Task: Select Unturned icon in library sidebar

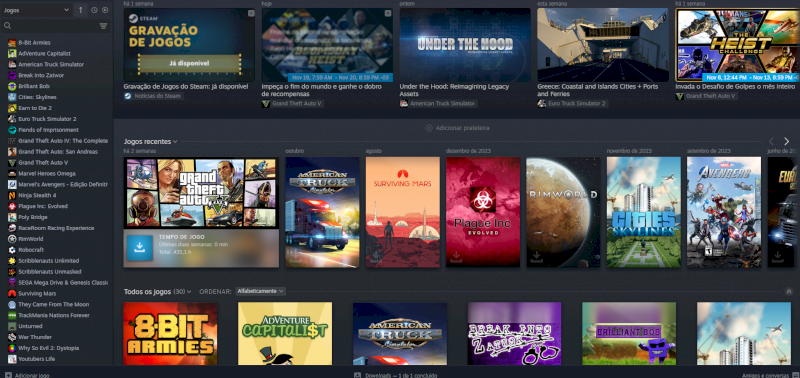Action: pos(12,326)
